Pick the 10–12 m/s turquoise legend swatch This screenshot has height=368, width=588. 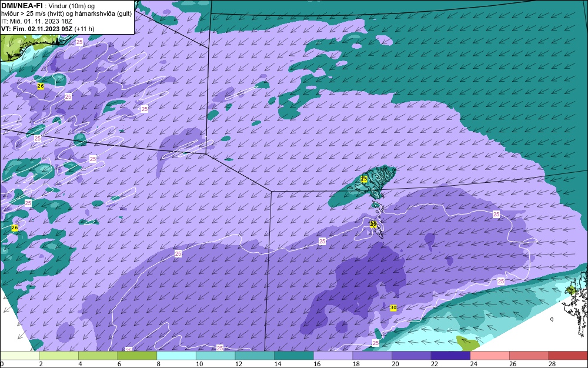[216, 356]
